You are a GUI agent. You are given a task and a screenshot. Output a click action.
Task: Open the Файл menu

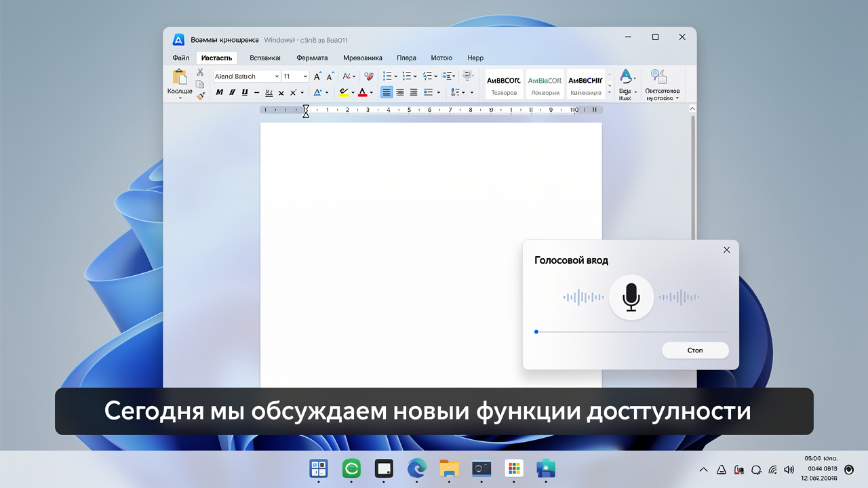point(180,58)
